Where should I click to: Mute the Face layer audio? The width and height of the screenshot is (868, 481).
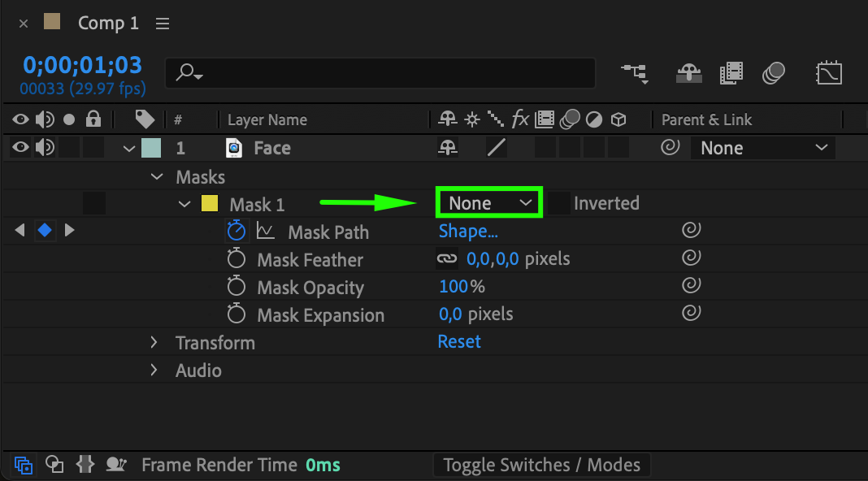[x=45, y=147]
